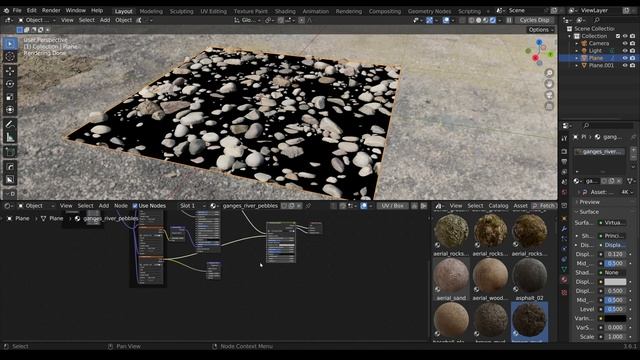Open the 4K asset resolution dropdown

click(627, 192)
